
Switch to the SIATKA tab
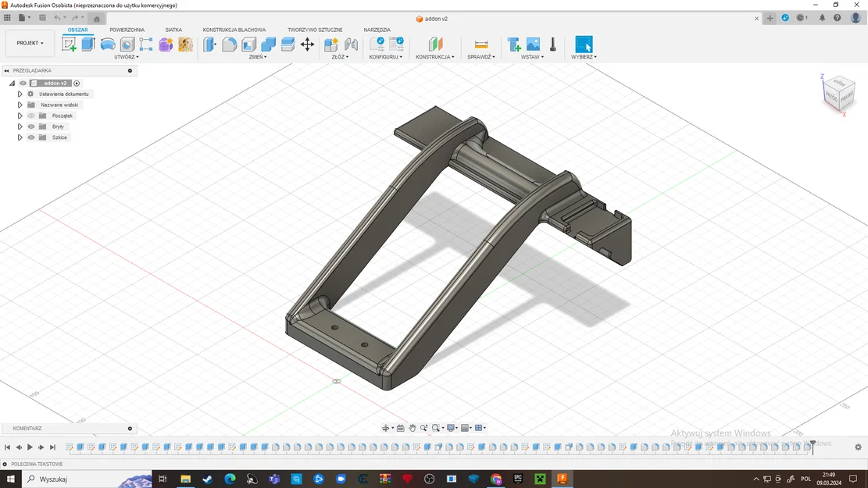tap(173, 30)
